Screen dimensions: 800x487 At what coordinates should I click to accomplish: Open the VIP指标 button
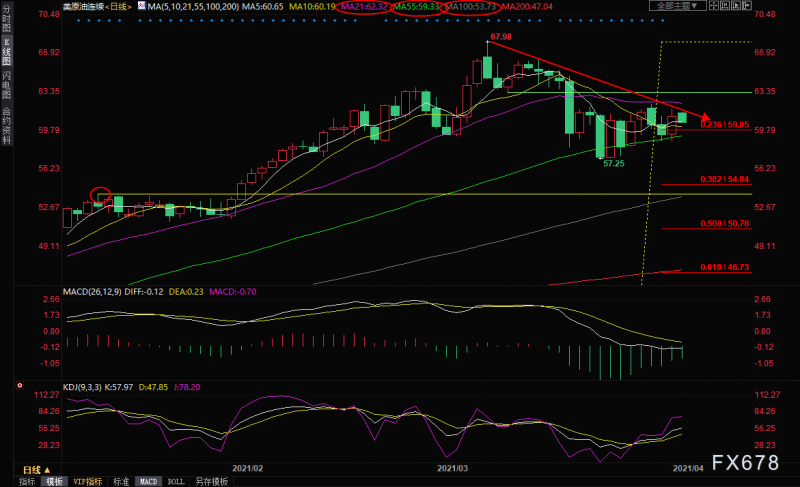tap(87, 481)
